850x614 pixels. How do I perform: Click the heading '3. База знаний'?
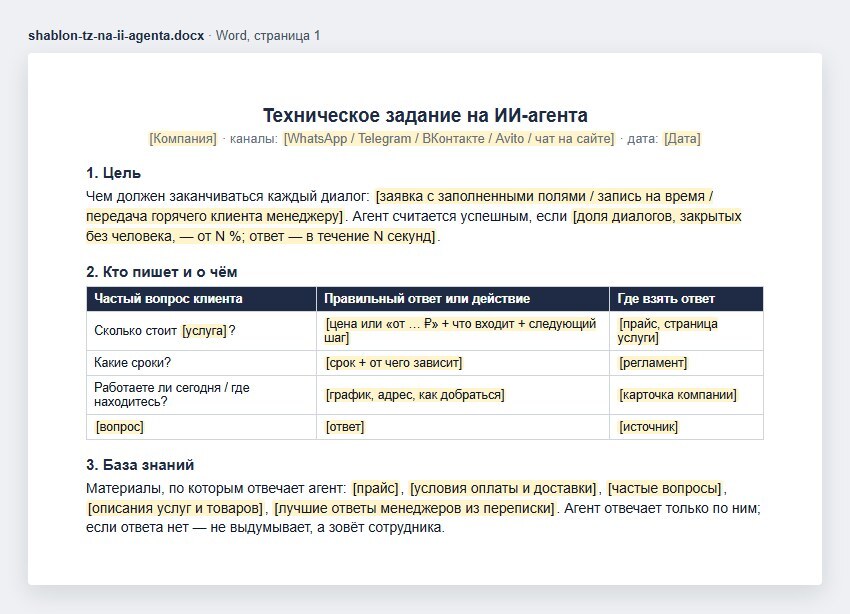tap(140, 465)
